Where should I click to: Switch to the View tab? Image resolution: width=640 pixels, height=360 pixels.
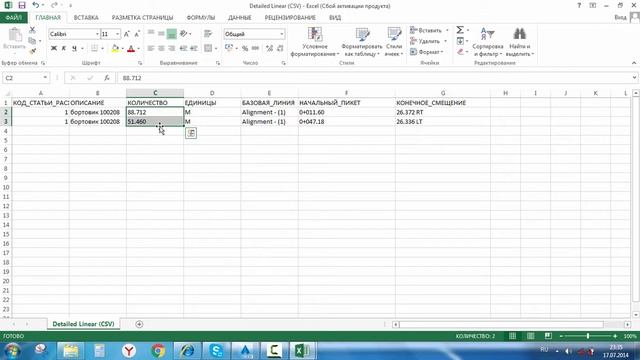(335, 18)
